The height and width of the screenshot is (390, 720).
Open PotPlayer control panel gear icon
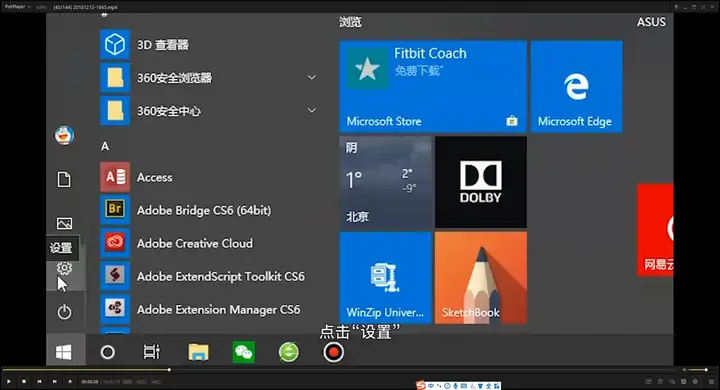tap(695, 381)
